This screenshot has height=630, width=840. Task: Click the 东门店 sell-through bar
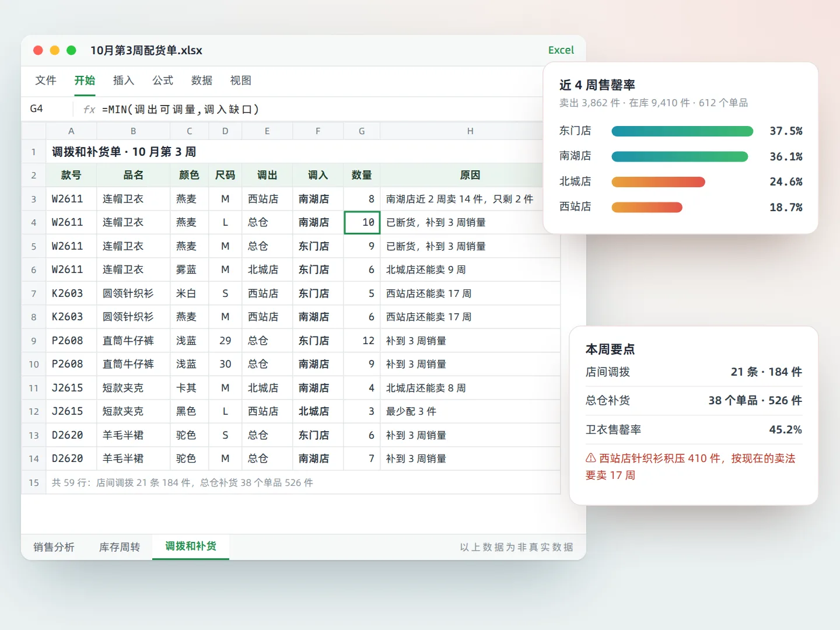pyautogui.click(x=682, y=131)
